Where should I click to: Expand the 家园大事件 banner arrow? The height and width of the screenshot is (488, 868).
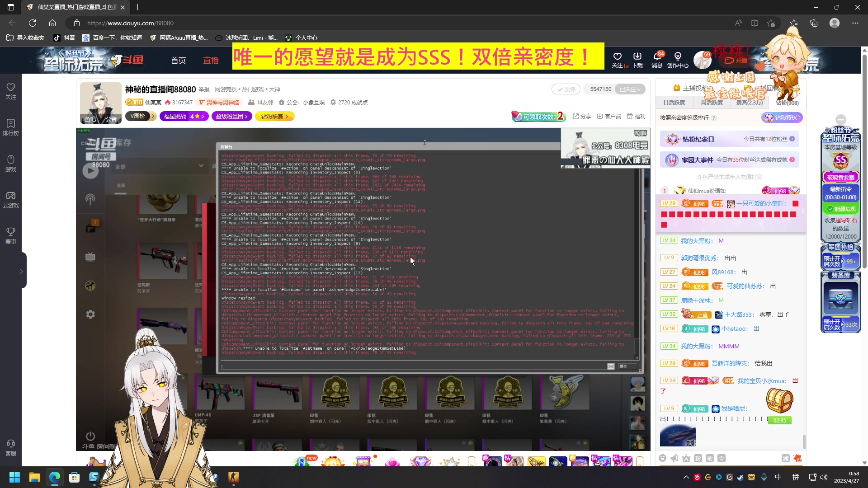coord(792,160)
